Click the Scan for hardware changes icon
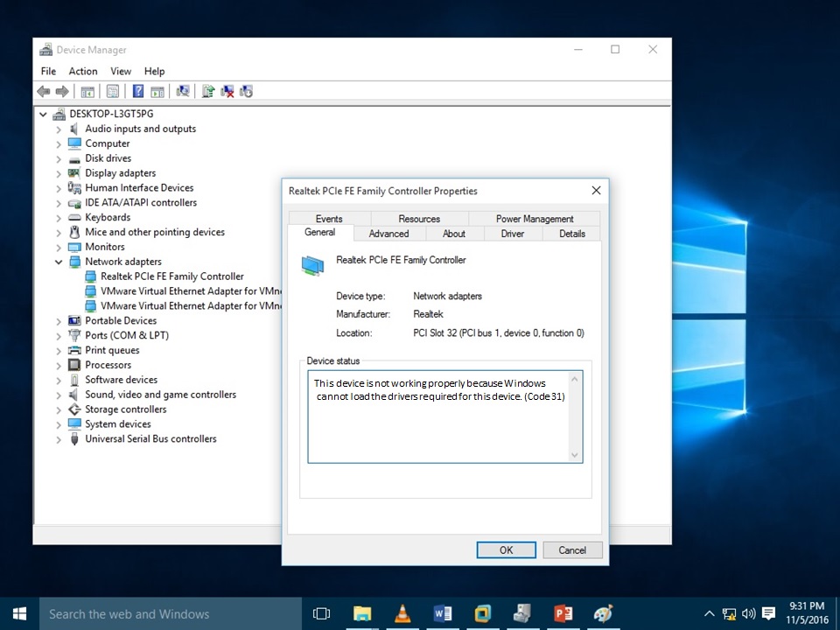This screenshot has height=630, width=840. point(183,91)
